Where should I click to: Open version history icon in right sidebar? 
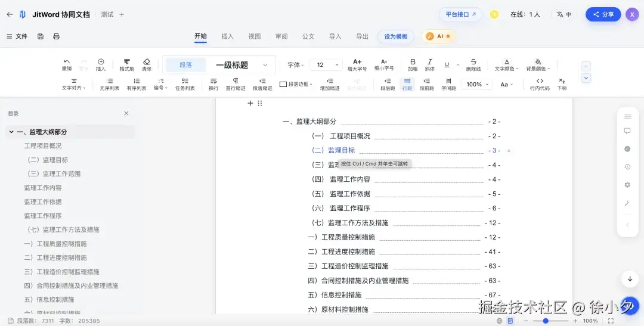(627, 167)
